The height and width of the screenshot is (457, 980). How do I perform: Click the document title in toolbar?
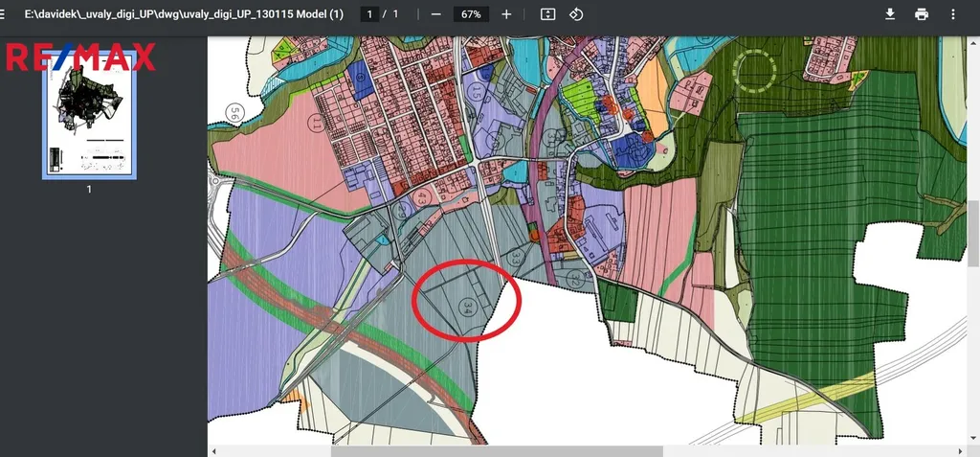pos(184,14)
